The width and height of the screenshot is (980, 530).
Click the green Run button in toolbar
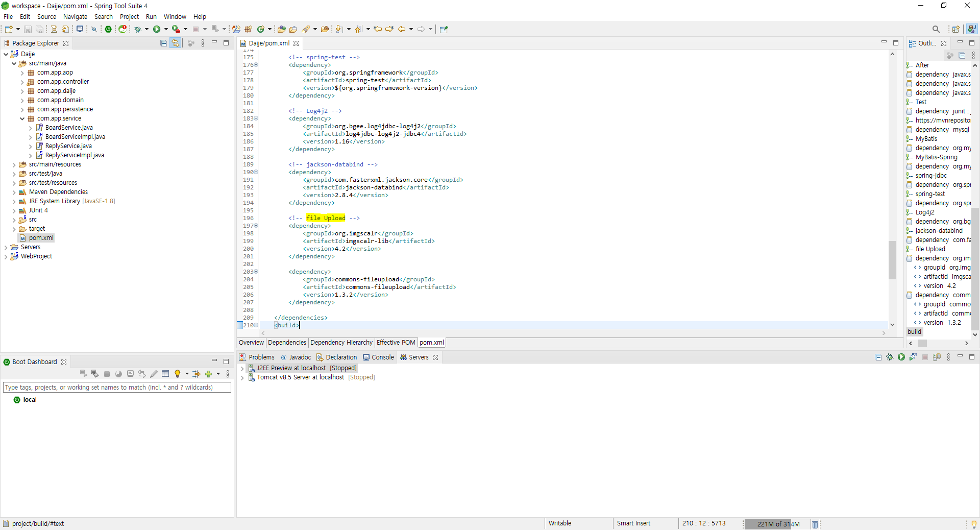point(157,29)
